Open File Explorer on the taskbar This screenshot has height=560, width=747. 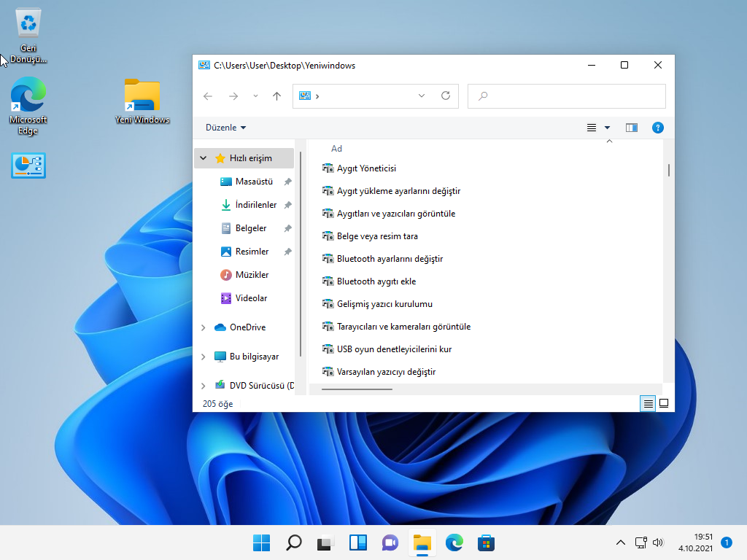tap(422, 542)
